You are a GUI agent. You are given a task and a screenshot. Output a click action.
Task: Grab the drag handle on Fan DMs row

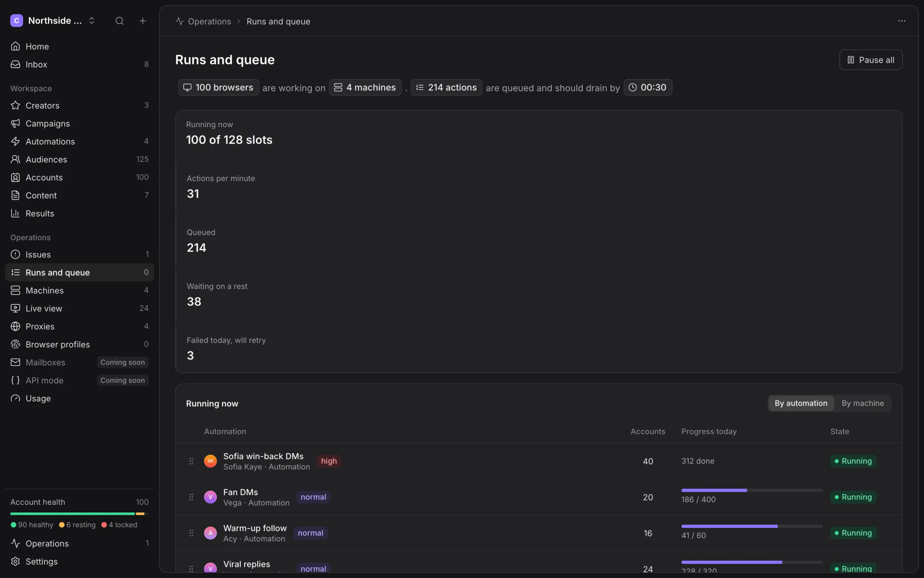[191, 497]
